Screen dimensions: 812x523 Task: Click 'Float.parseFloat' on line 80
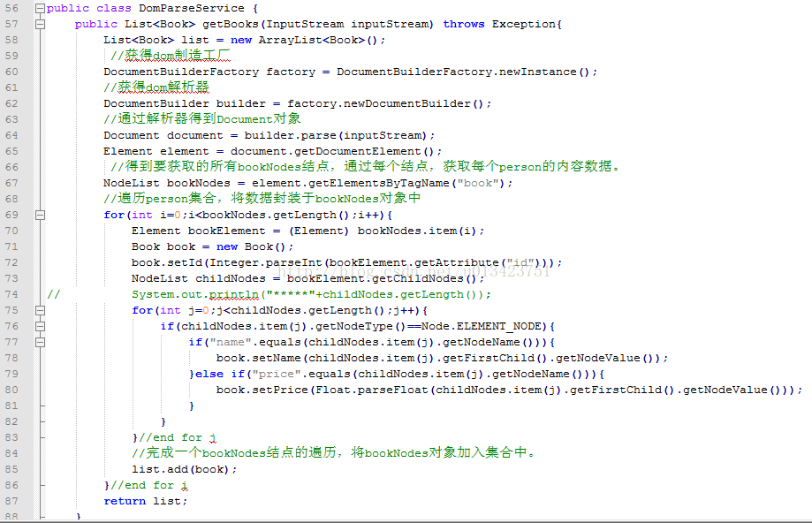pos(372,390)
